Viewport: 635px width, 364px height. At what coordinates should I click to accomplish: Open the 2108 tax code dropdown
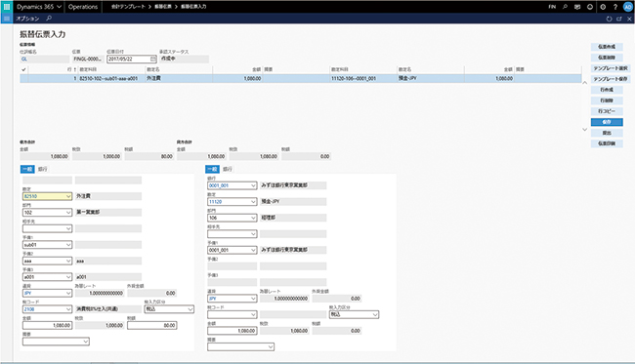tap(68, 309)
